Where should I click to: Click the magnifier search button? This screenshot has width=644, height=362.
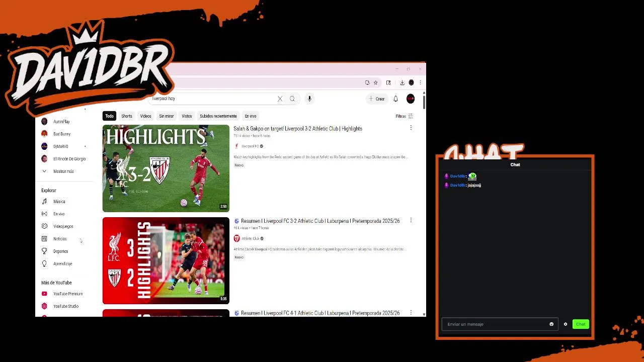point(292,99)
